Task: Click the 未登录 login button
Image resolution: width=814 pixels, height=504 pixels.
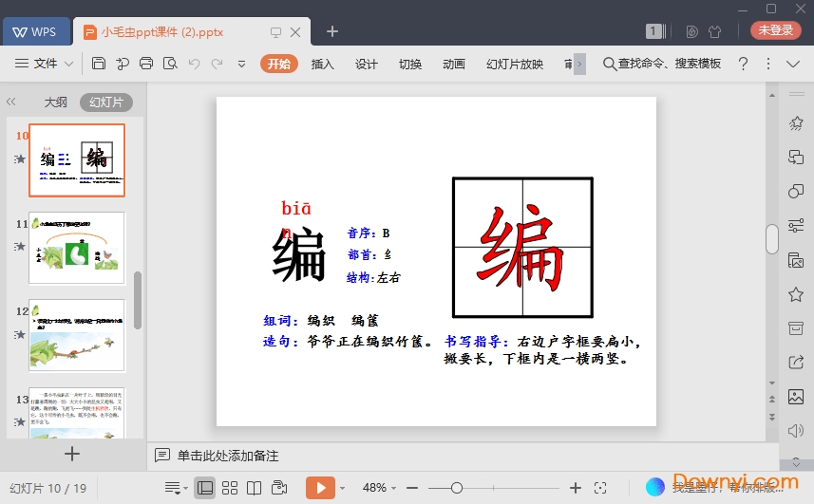Action: 775,30
